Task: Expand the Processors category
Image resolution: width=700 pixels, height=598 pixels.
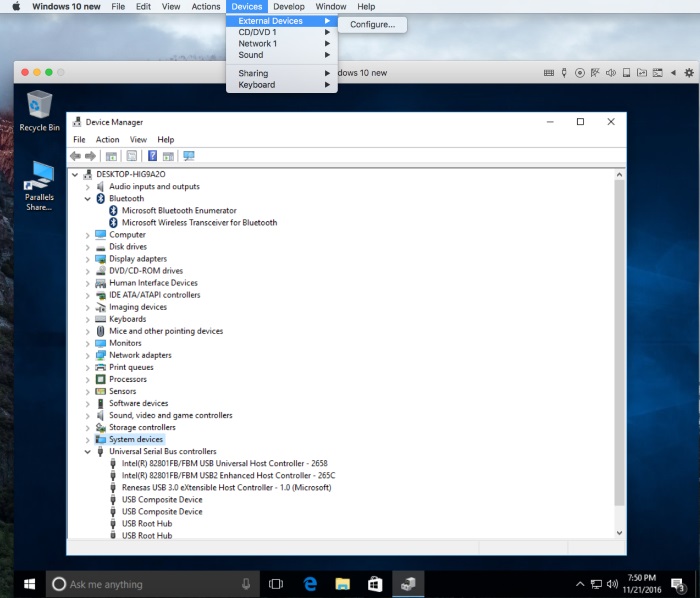Action: click(88, 380)
